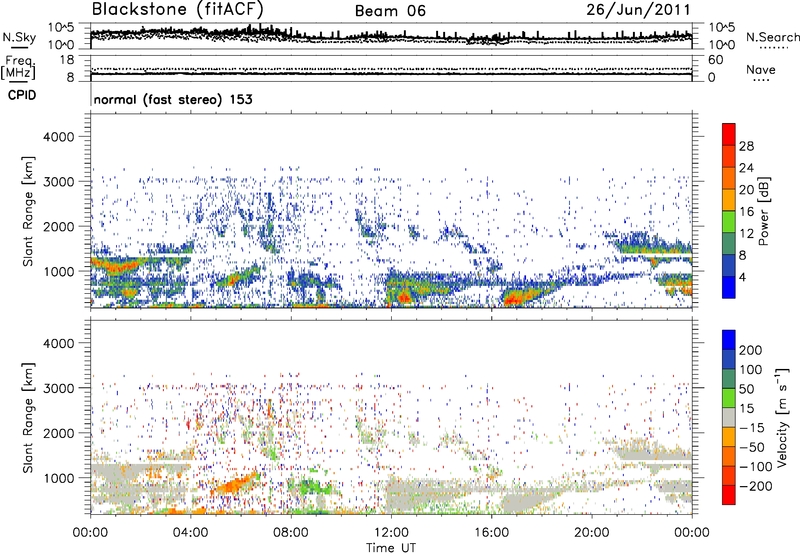Click '10^5' beside the N.Sky label
This screenshot has height=554, width=800.
click(x=61, y=27)
